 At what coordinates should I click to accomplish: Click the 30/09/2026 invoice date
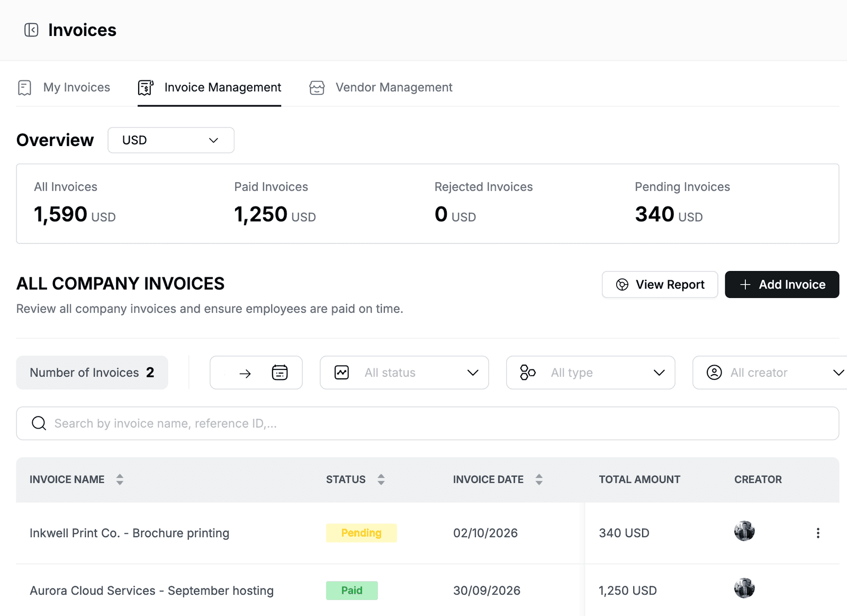click(487, 591)
